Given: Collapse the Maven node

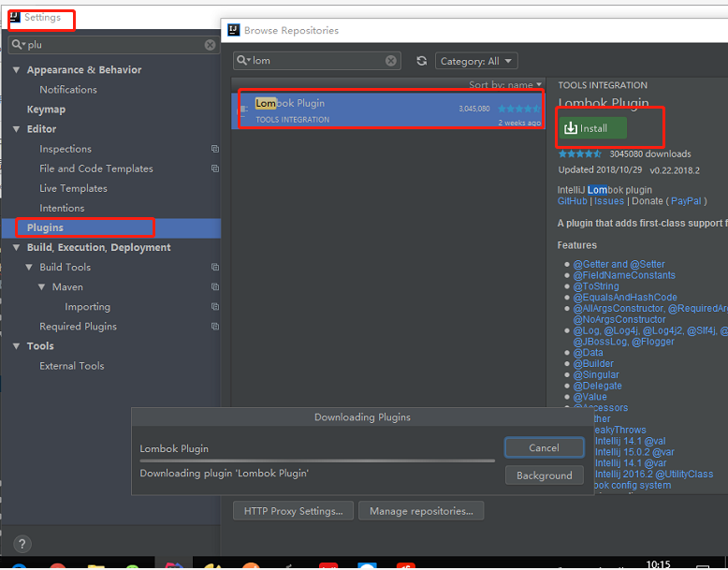Looking at the screenshot, I should [42, 287].
